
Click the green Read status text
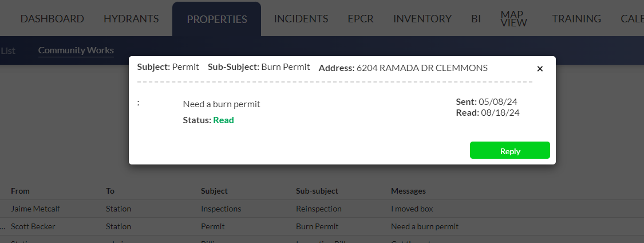click(x=223, y=120)
